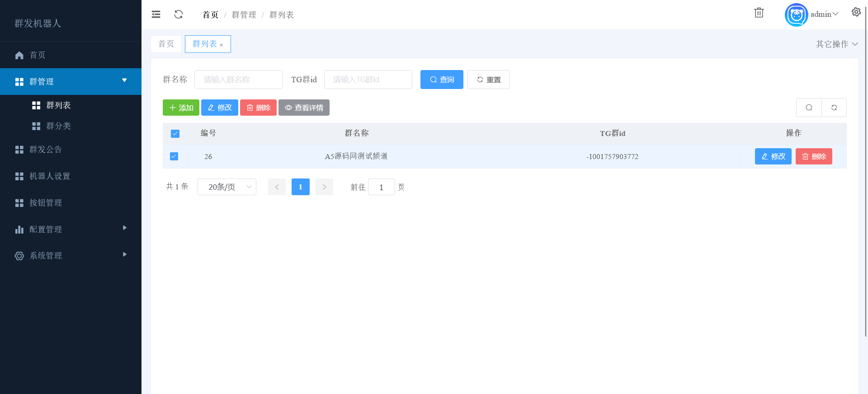Image resolution: width=868 pixels, height=394 pixels.
Task: Open settings via the gear icon
Action: [x=856, y=12]
